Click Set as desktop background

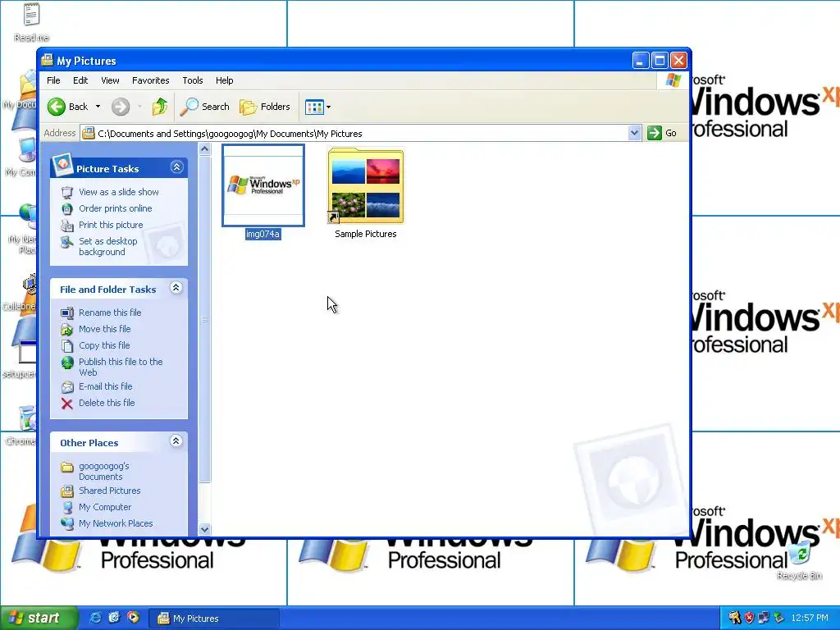pos(107,246)
